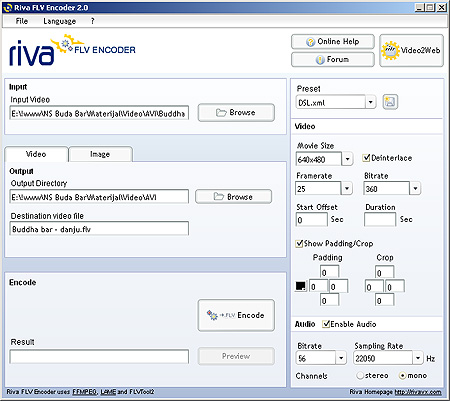The width and height of the screenshot is (450, 401).
Task: Toggle Enable Audio checkbox
Action: tap(326, 324)
